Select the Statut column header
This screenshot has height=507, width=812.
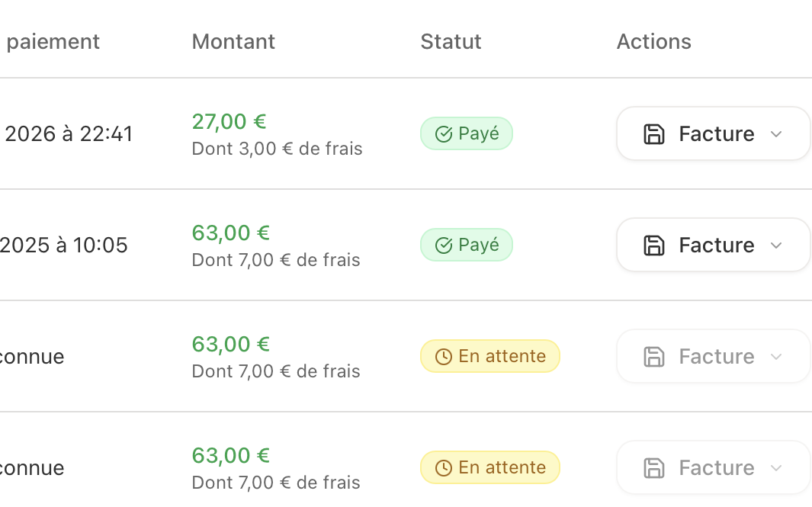pos(451,41)
